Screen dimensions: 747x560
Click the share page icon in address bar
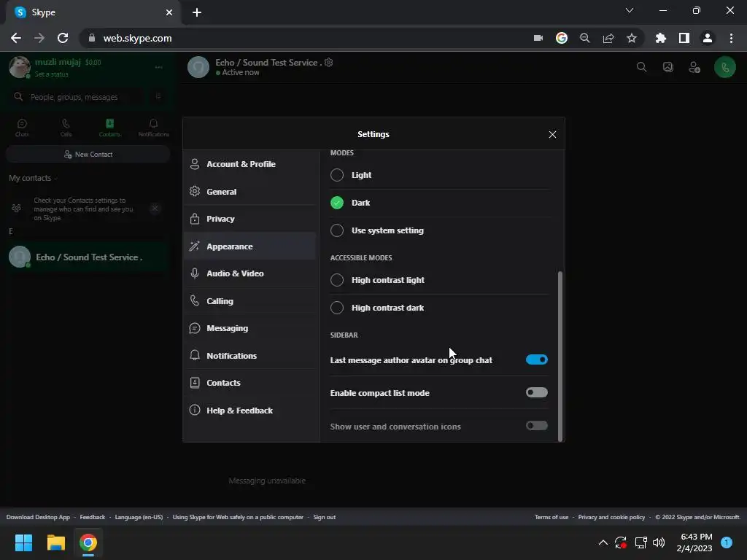608,38
